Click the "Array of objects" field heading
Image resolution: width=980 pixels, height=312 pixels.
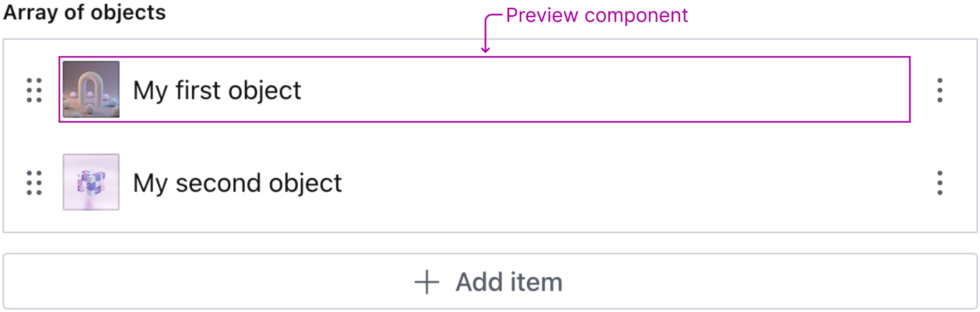[84, 12]
